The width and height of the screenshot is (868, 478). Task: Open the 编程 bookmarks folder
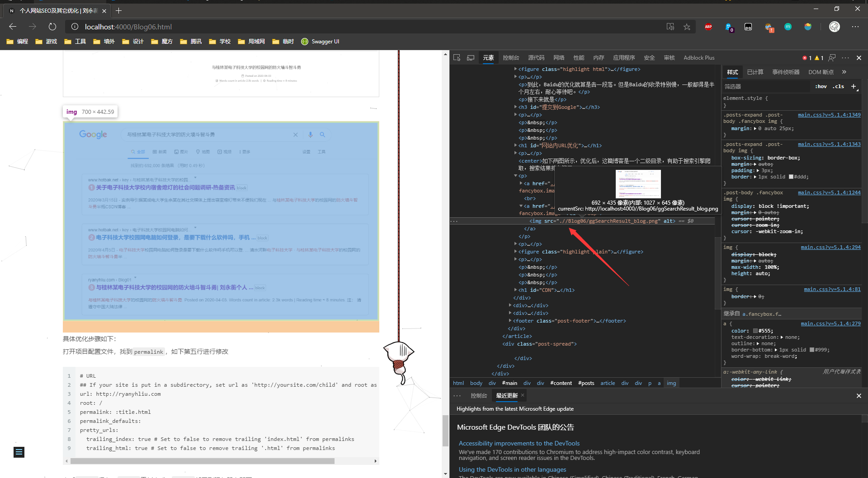pos(18,42)
